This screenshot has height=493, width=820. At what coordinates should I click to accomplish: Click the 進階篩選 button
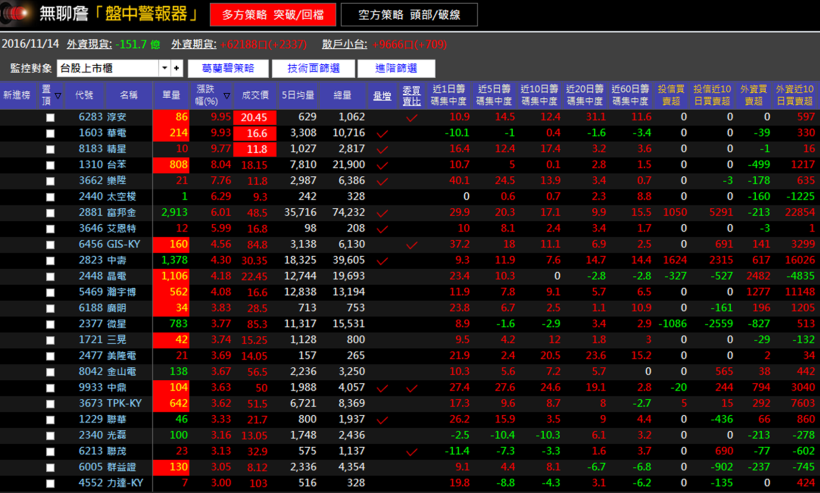396,68
